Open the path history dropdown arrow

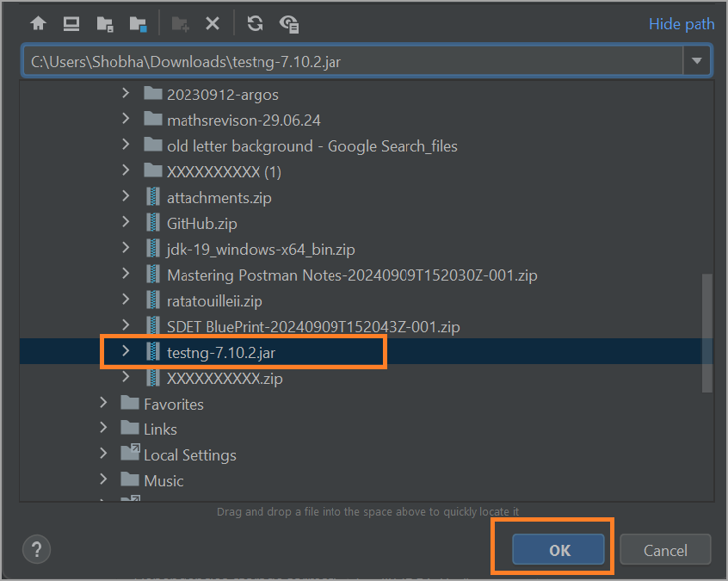tap(697, 60)
